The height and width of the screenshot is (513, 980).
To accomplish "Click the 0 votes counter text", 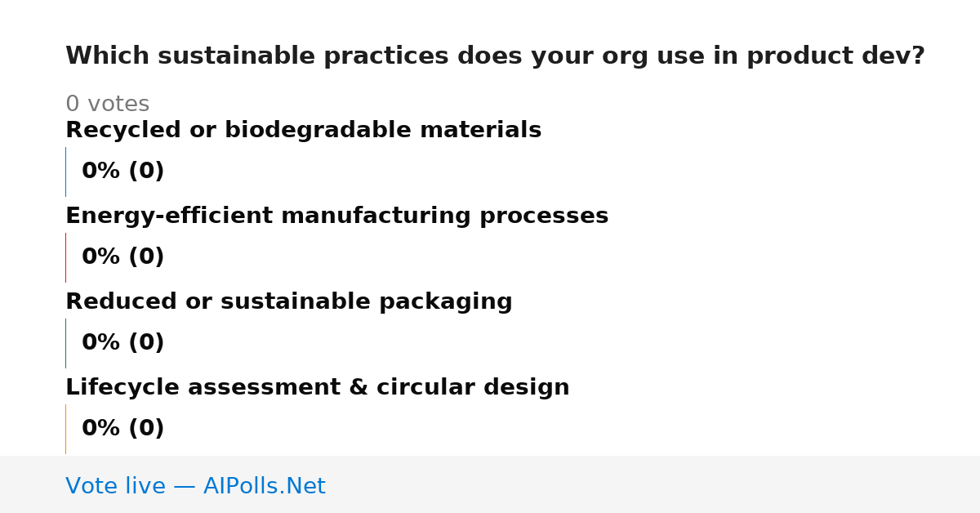I will (x=107, y=105).
